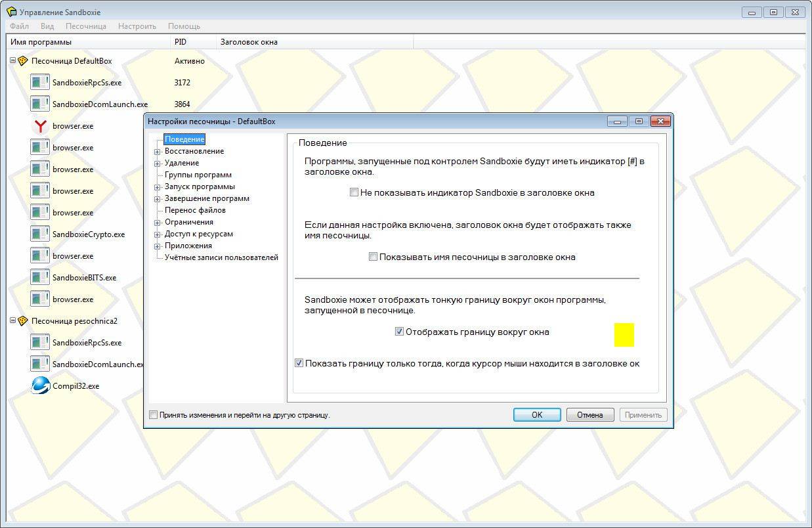The height and width of the screenshot is (528, 812).
Task: Toggle 'Показать границу только тогда' checkbox
Action: [299, 364]
